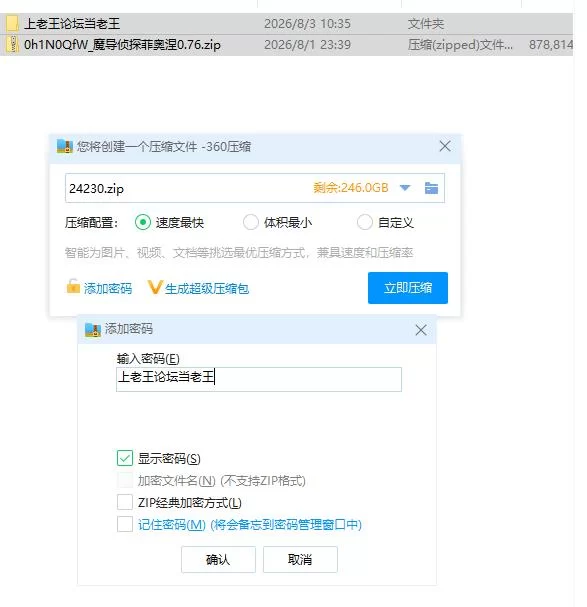Viewport: 587px width, 607px height.
Task: Click the 立即压缩 button
Action: pyautogui.click(x=408, y=288)
